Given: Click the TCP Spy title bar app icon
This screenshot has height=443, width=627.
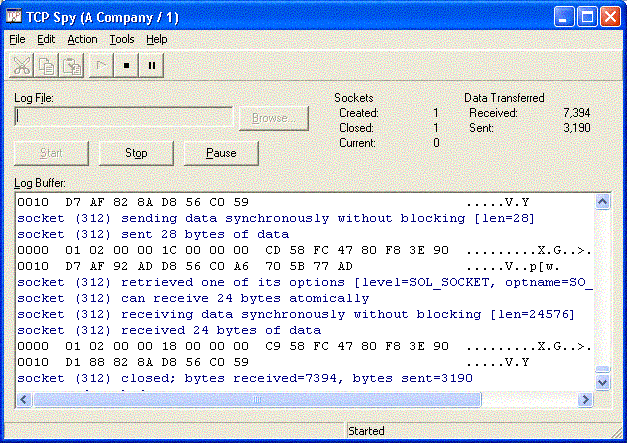Looking at the screenshot, I should (14, 17).
